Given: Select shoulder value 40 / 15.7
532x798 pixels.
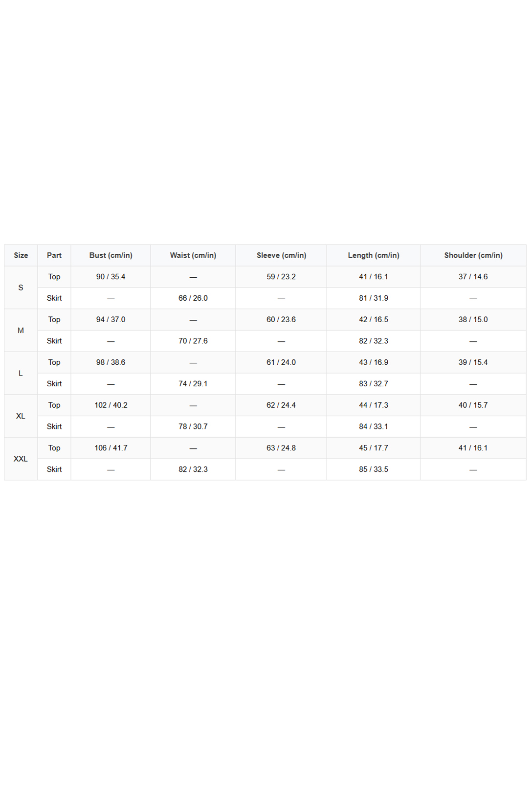Looking at the screenshot, I should coord(473,405).
